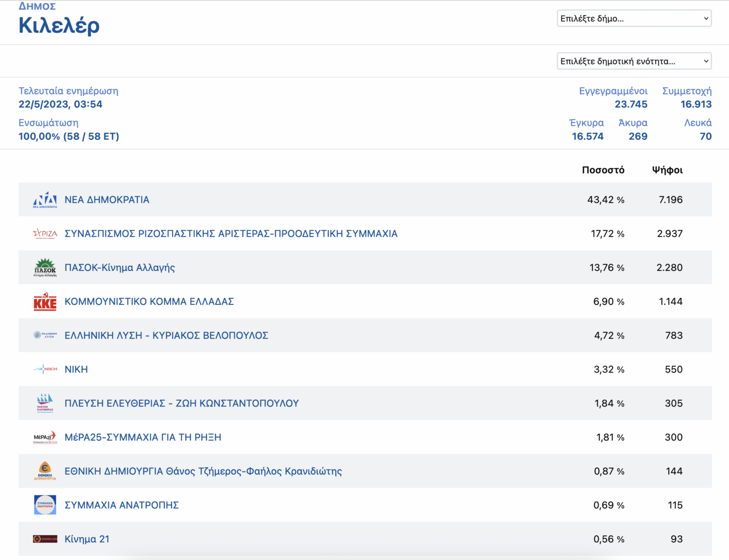Open ΜέΡΑ25-ΣΥΜΜΑΧΙΑ ΓΙΑ ΤΗ ΡΗΞΗ link
The width and height of the screenshot is (729, 560).
pos(143,437)
